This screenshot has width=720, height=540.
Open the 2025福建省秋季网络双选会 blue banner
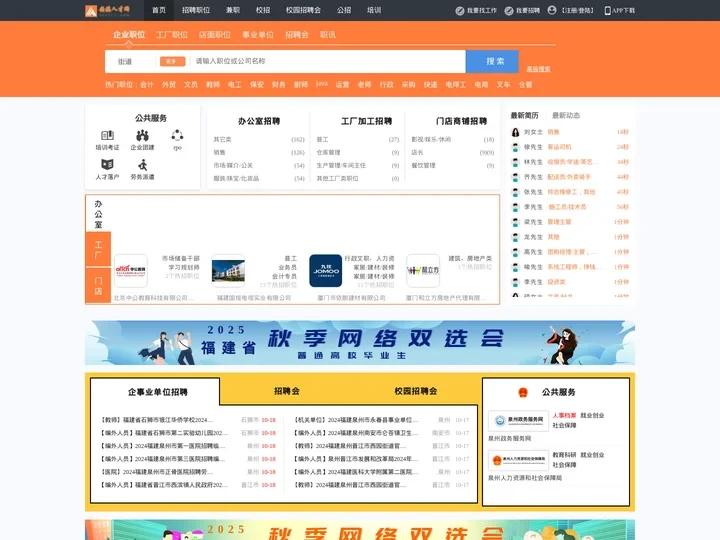360,343
